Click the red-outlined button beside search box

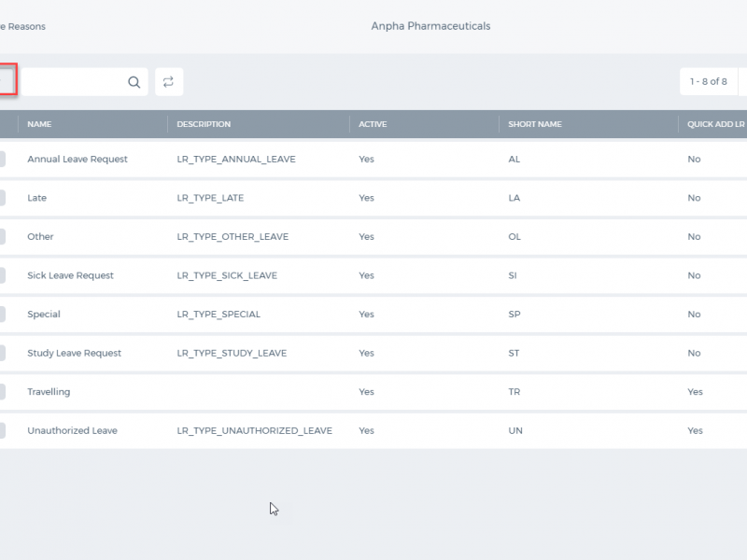tap(7, 79)
